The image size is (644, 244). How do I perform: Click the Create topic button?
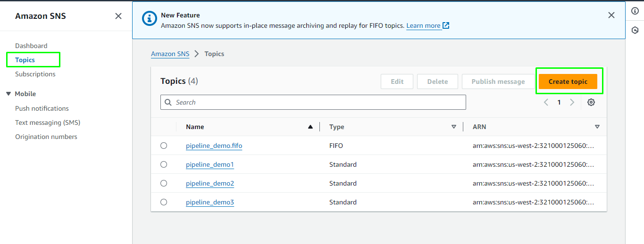pyautogui.click(x=568, y=81)
